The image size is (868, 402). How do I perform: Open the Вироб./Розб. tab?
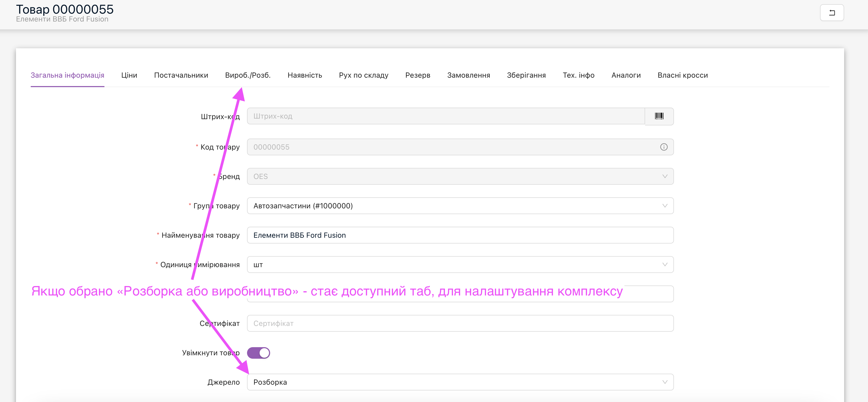248,75
